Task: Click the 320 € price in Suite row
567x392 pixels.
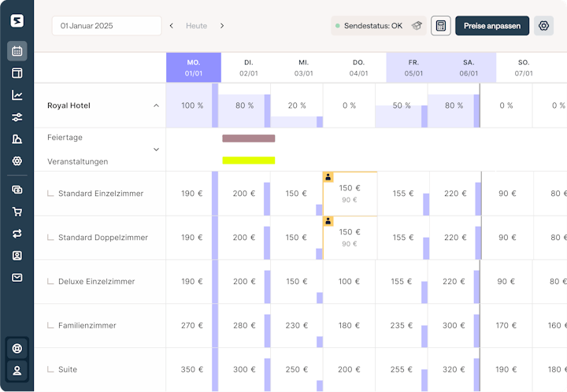Action: [454, 369]
